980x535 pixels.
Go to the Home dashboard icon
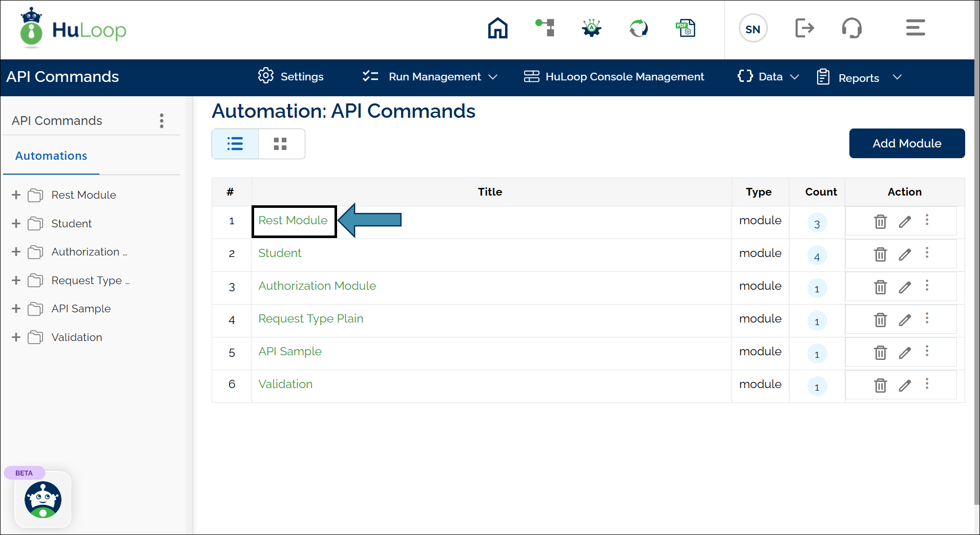(497, 28)
